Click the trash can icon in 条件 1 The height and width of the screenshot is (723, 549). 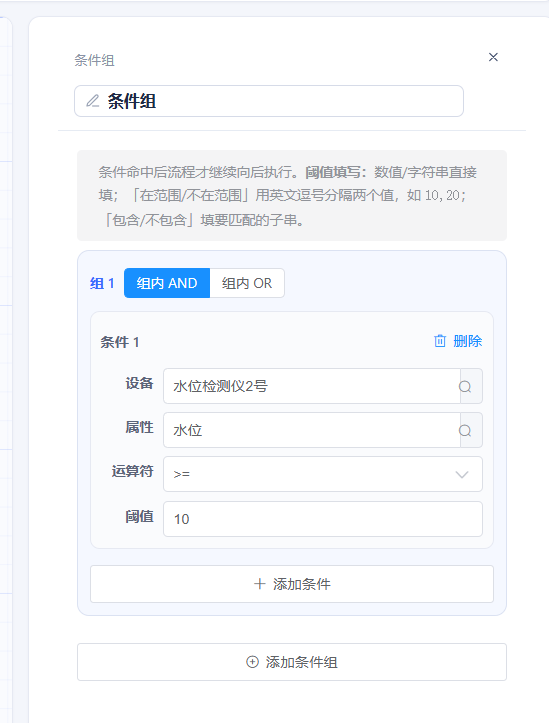(440, 341)
